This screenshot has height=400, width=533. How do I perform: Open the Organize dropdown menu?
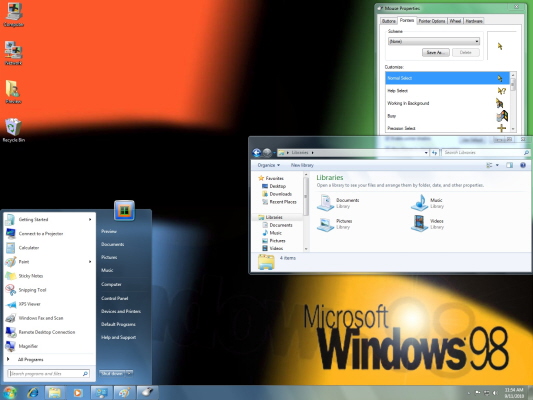[269, 165]
